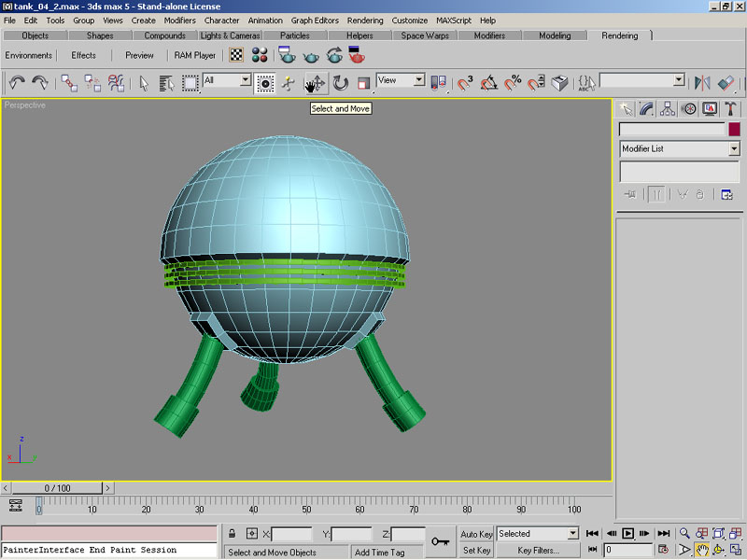The width and height of the screenshot is (747, 560).
Task: Open the Hierarchy command panel
Action: (x=669, y=109)
